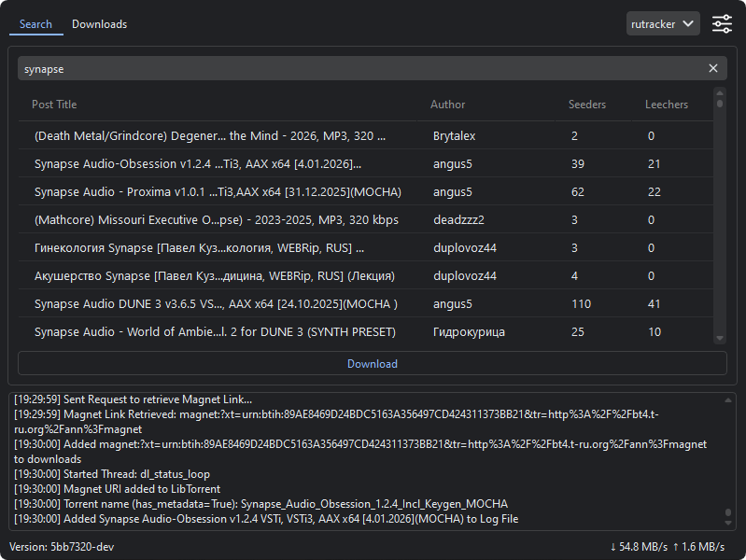The width and height of the screenshot is (746, 560).
Task: Click the log panel scroll-up arrow
Action: pos(728,399)
